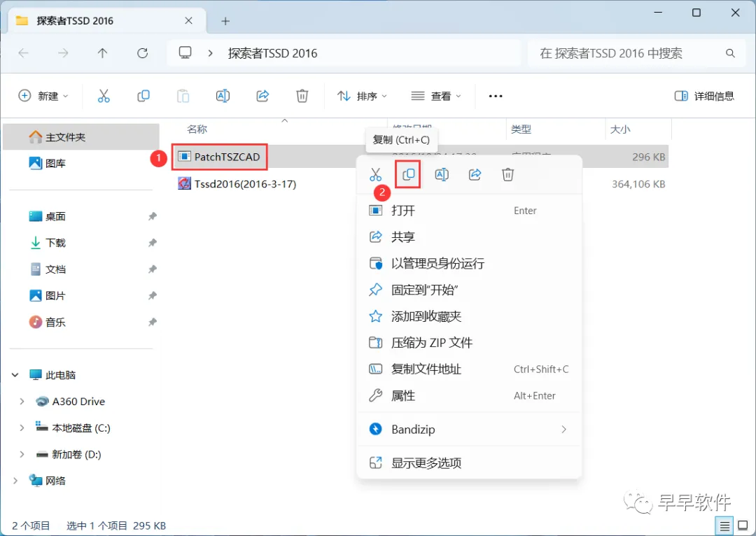This screenshot has height=536, width=756.
Task: Open the 查看 view dropdown
Action: [436, 96]
